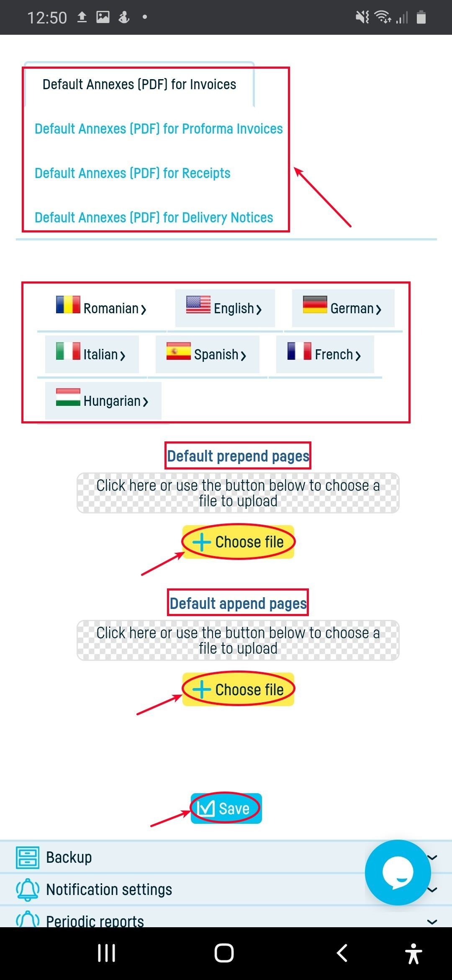Tap the Android back arrow
Image resolution: width=452 pixels, height=980 pixels.
pyautogui.click(x=342, y=953)
